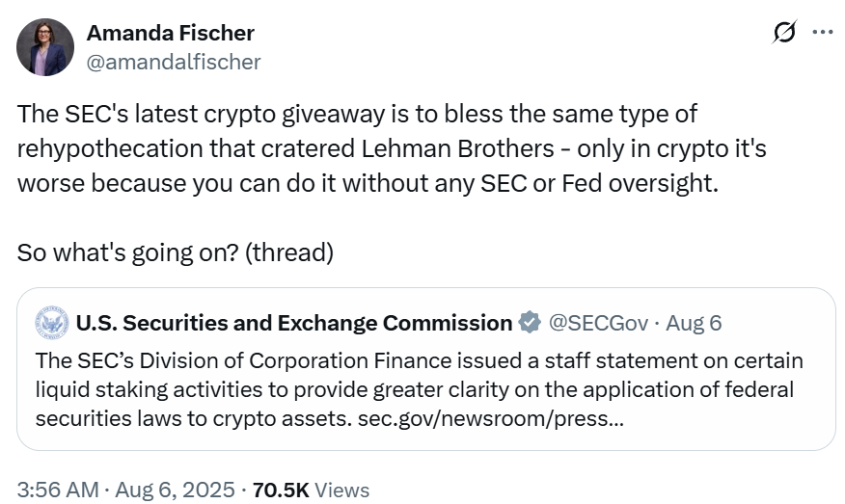Click the Aug 6 date on quoted post
845x504 pixels.
point(694,322)
